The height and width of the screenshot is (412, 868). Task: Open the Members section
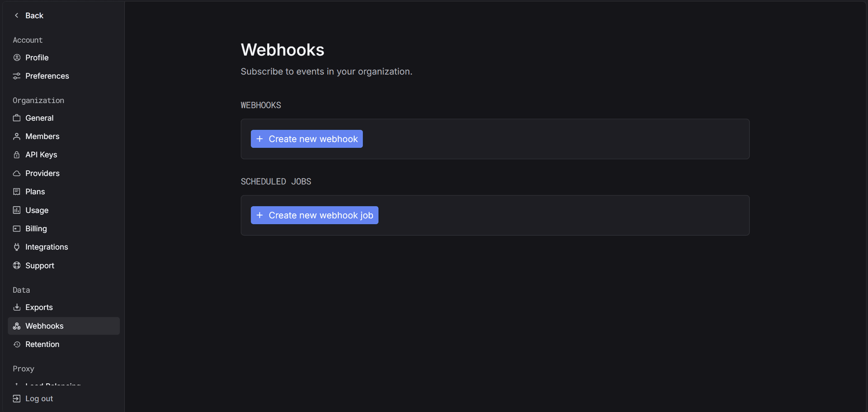[x=42, y=136]
